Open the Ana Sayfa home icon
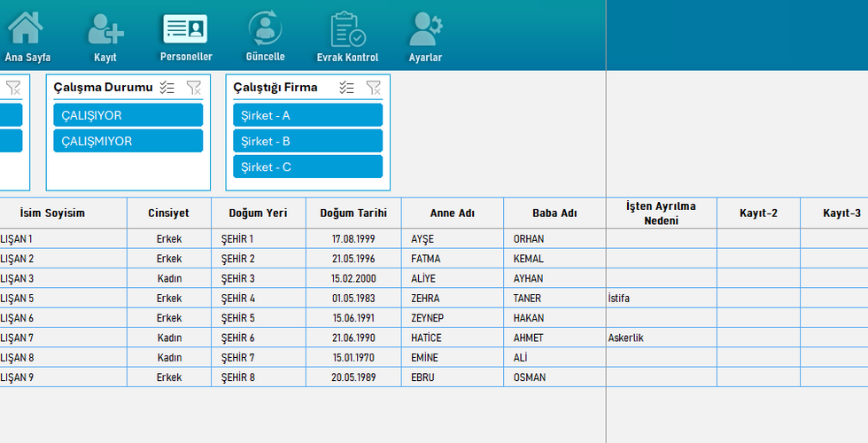The width and height of the screenshot is (868, 443). [x=26, y=28]
